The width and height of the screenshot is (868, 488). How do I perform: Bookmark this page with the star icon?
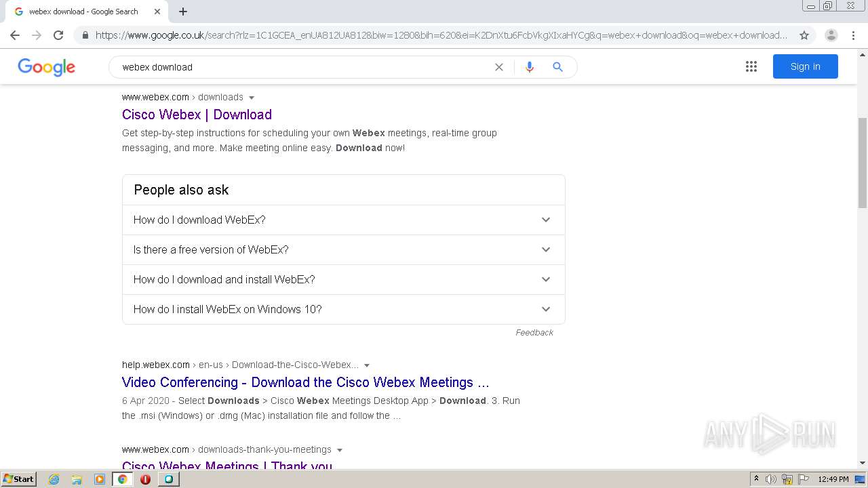coord(804,35)
